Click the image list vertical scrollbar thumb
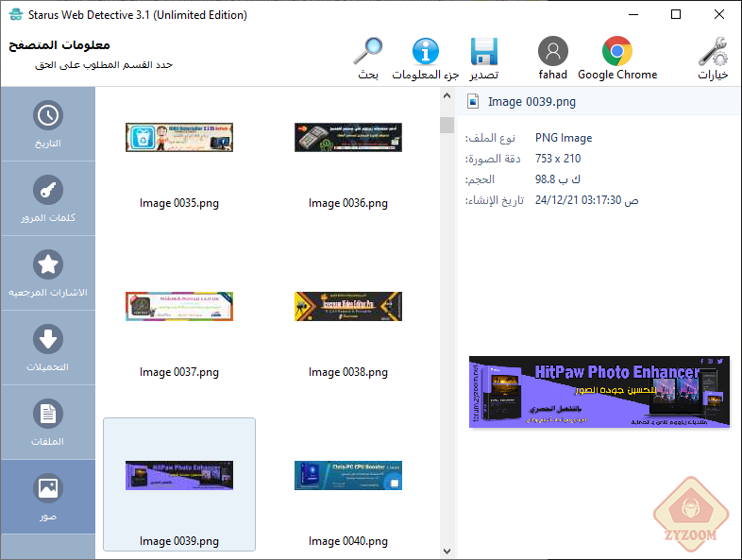742x560 pixels. (x=447, y=125)
